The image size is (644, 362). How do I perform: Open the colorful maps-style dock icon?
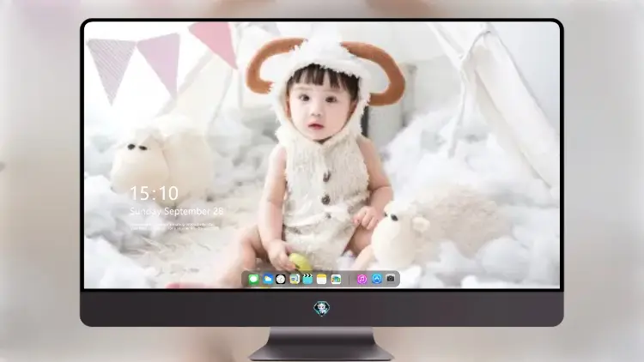click(336, 280)
